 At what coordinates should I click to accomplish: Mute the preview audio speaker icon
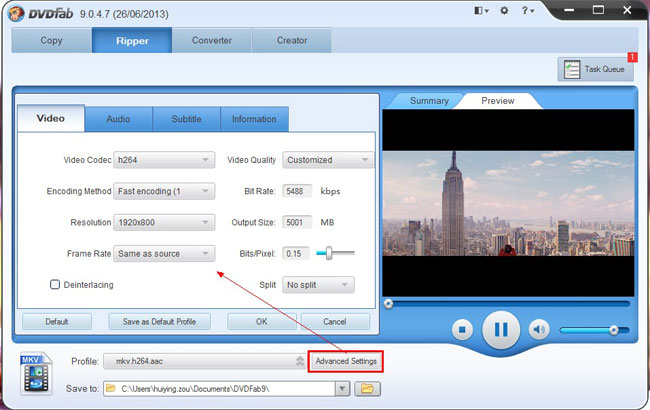[539, 330]
